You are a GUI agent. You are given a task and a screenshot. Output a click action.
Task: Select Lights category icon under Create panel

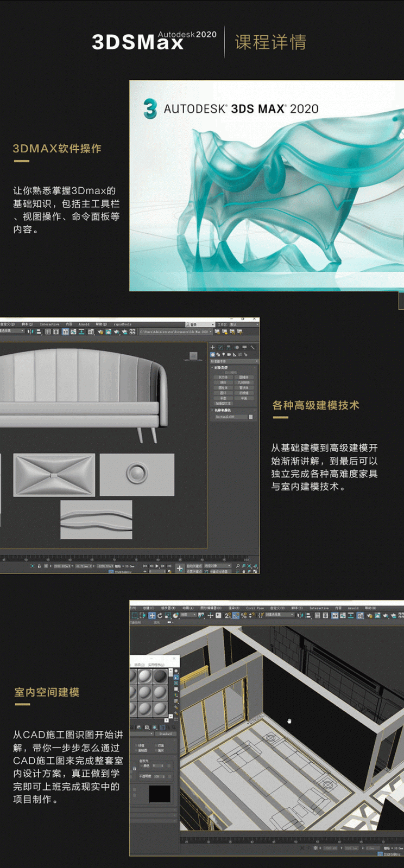224,354
